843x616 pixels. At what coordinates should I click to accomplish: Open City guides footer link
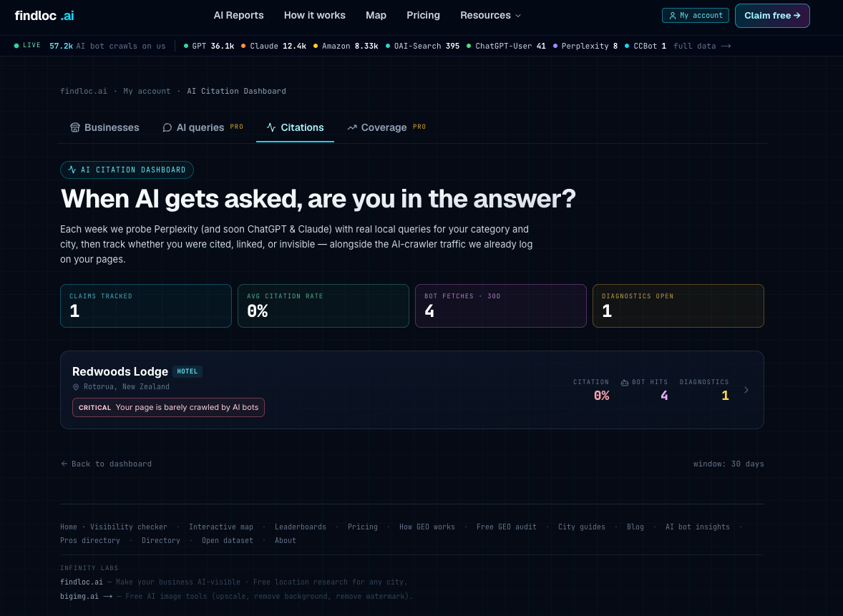(582, 527)
